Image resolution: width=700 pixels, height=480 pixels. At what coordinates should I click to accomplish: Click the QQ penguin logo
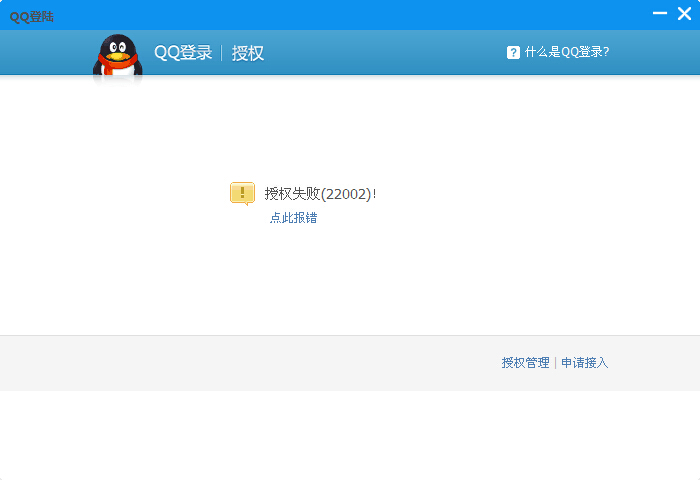117,56
